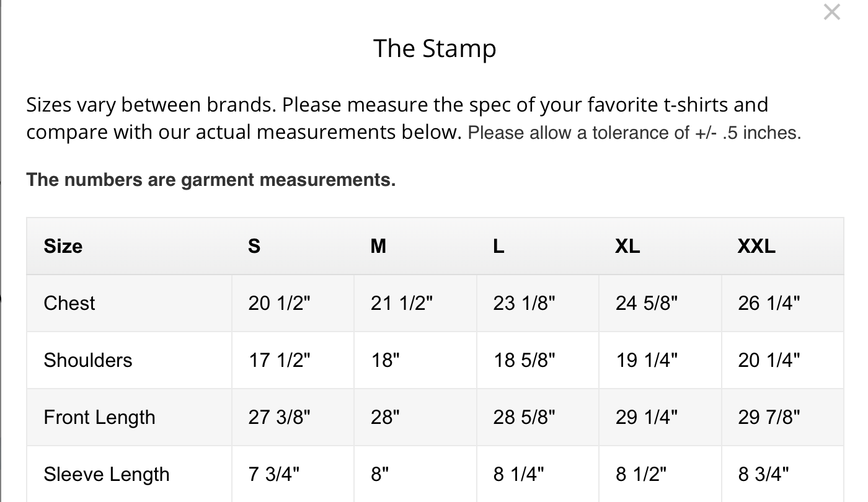Click the S size column header
The width and height of the screenshot is (868, 502).
254,246
